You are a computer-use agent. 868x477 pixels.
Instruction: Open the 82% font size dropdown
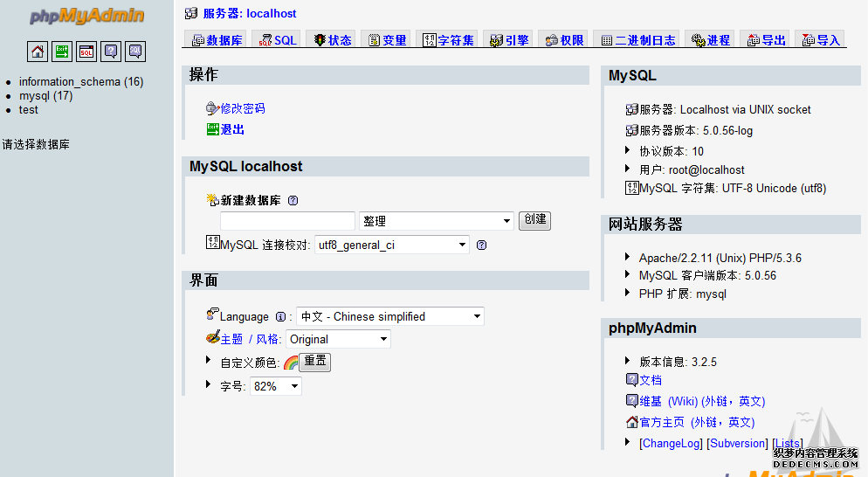pyautogui.click(x=275, y=386)
